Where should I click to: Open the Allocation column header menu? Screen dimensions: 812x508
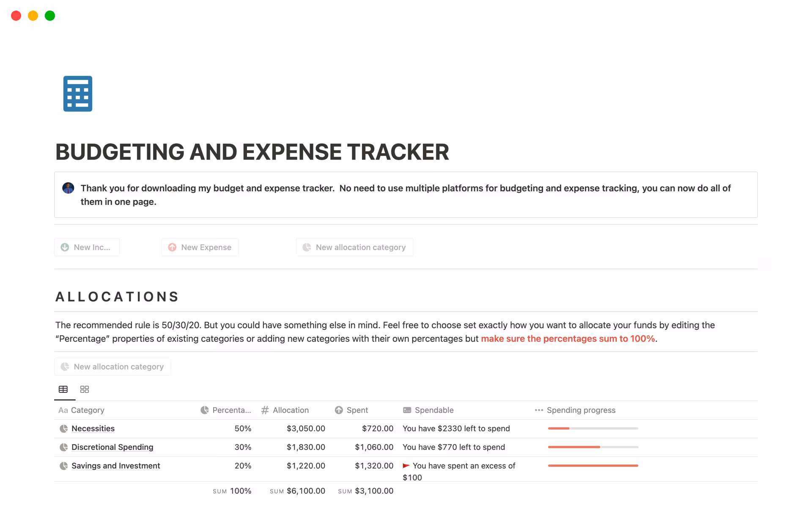285,410
